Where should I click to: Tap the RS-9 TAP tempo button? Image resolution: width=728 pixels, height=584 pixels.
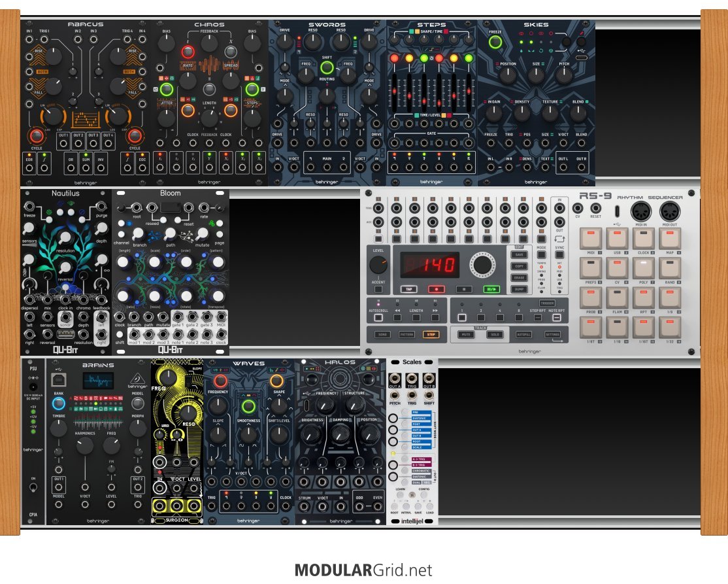click(408, 289)
